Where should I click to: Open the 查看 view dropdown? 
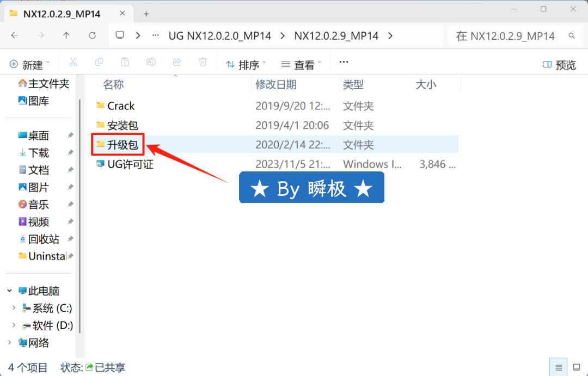(302, 65)
